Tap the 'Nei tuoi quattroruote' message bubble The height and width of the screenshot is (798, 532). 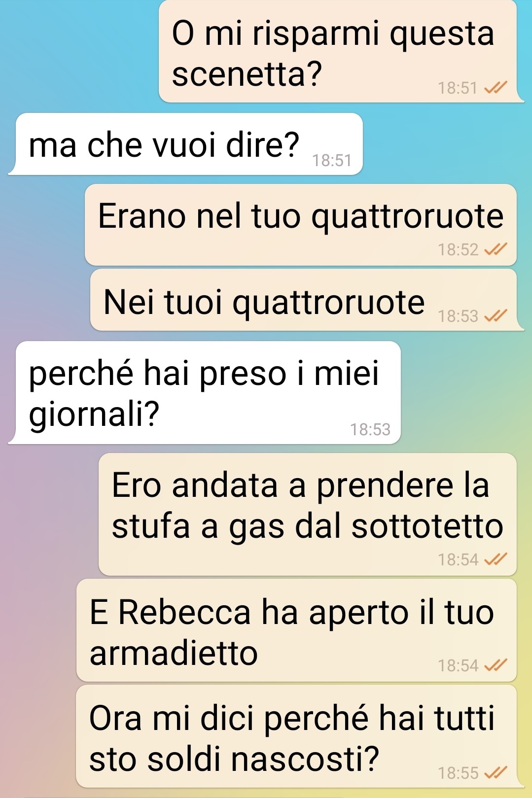click(x=304, y=300)
